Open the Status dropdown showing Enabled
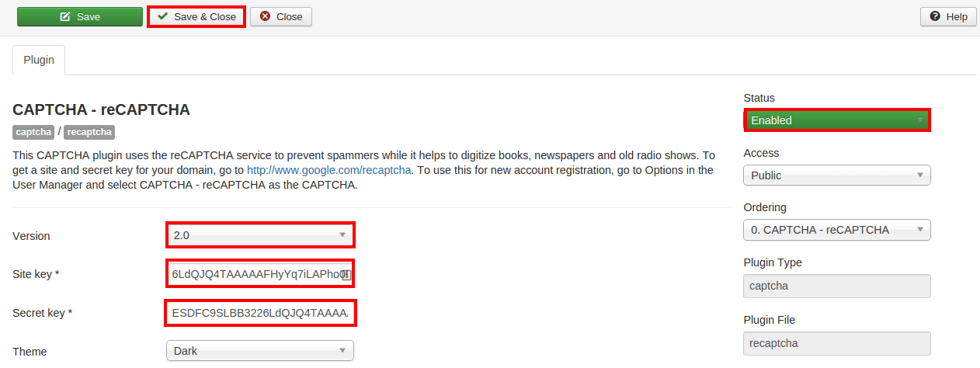Viewport: 980px width, 368px height. 837,120
